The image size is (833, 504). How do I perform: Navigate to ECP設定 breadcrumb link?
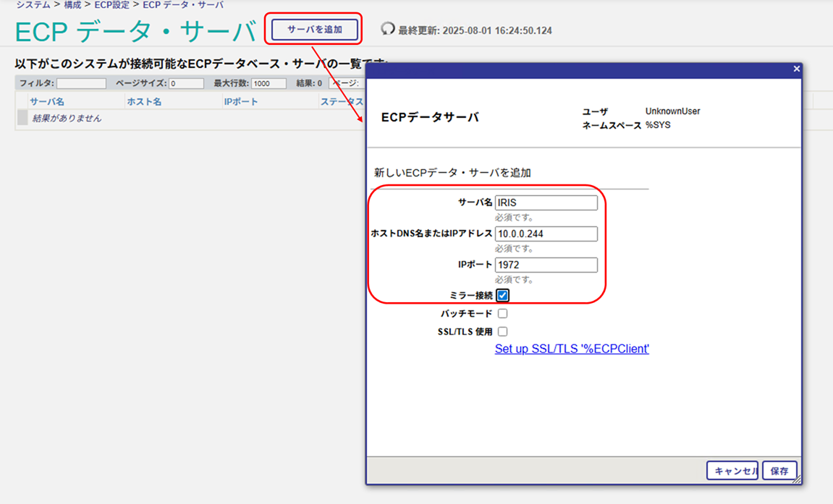[111, 5]
